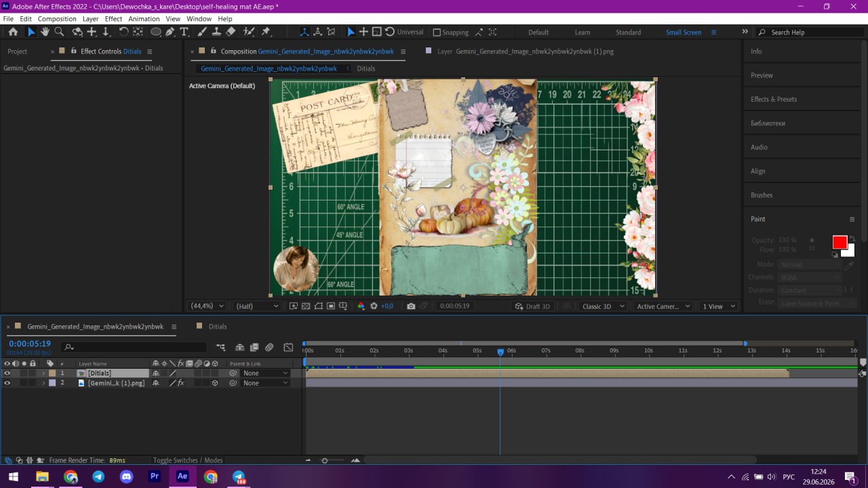The image size is (868, 488).
Task: Open Premiere Pro from the taskbar
Action: click(x=155, y=476)
